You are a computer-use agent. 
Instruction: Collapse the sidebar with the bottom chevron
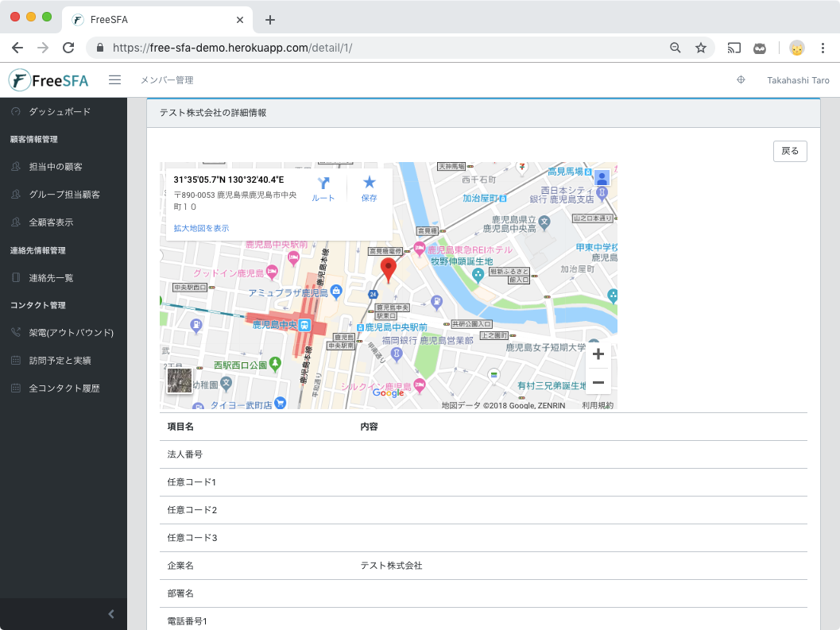coord(111,613)
